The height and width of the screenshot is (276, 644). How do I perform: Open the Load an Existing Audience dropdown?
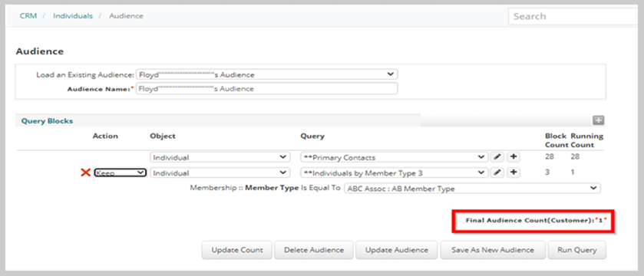pos(266,74)
